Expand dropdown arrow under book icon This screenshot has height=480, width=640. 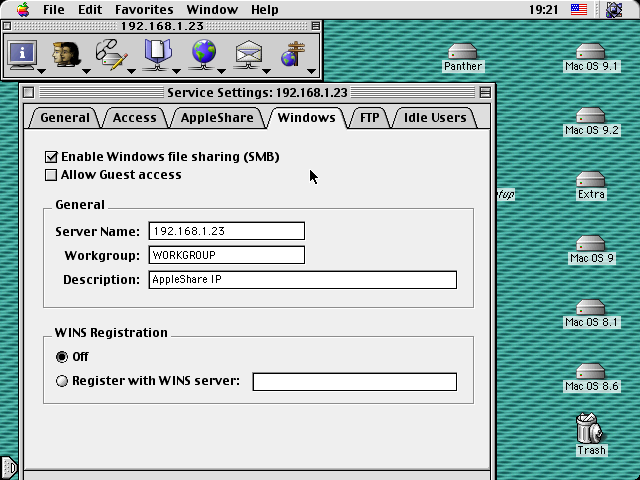(176, 71)
